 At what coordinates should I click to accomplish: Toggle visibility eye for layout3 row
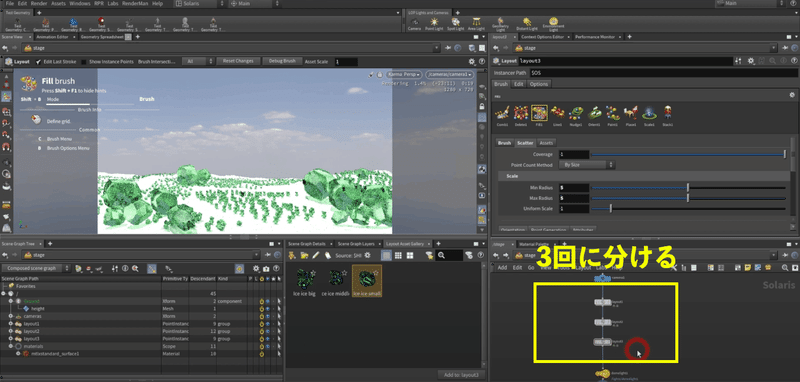(268, 339)
